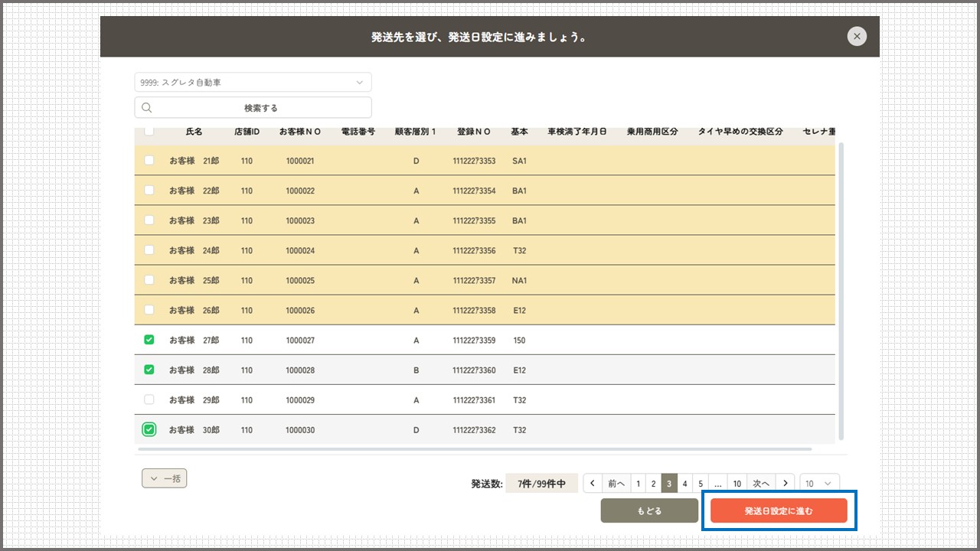Image resolution: width=980 pixels, height=551 pixels.
Task: Click registration number 11122273354
Action: point(474,191)
